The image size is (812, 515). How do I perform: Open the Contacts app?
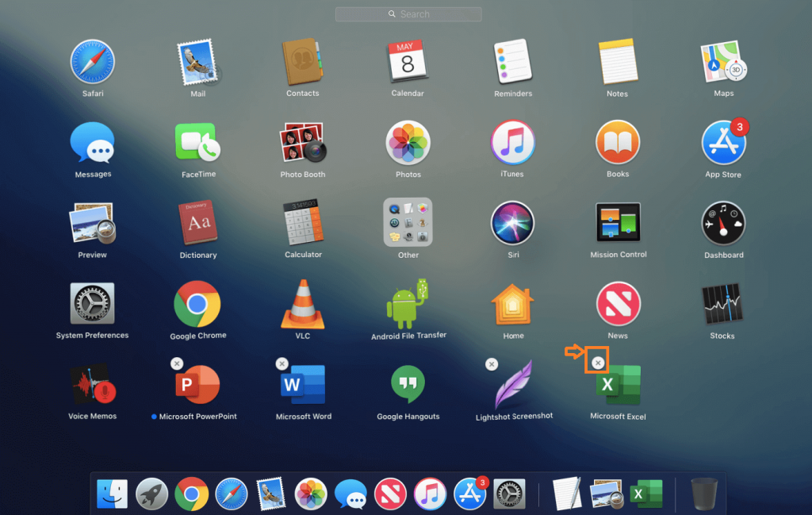coord(302,62)
